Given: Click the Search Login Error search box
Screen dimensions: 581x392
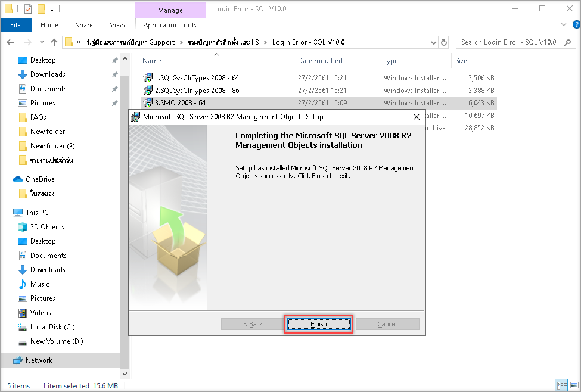Looking at the screenshot, I should pyautogui.click(x=509, y=42).
